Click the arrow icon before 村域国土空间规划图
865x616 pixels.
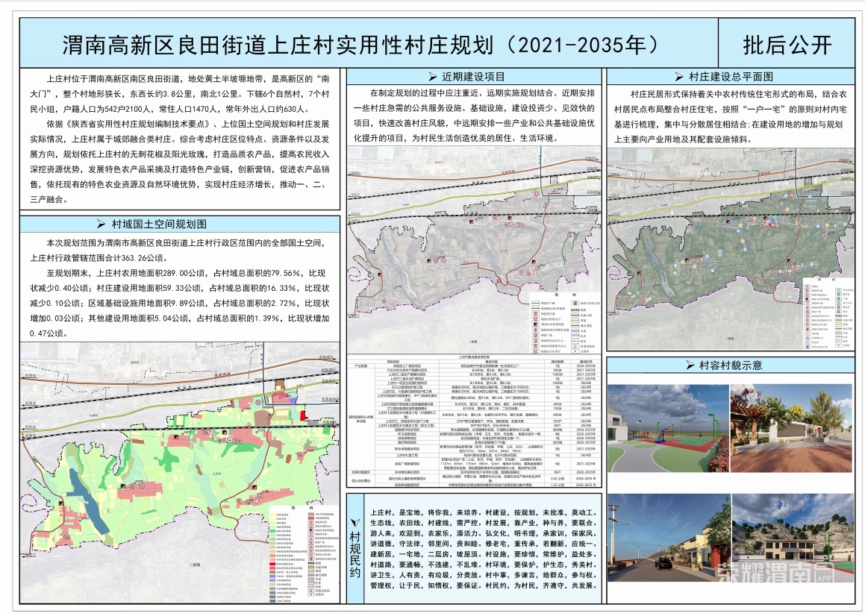[x=101, y=224]
